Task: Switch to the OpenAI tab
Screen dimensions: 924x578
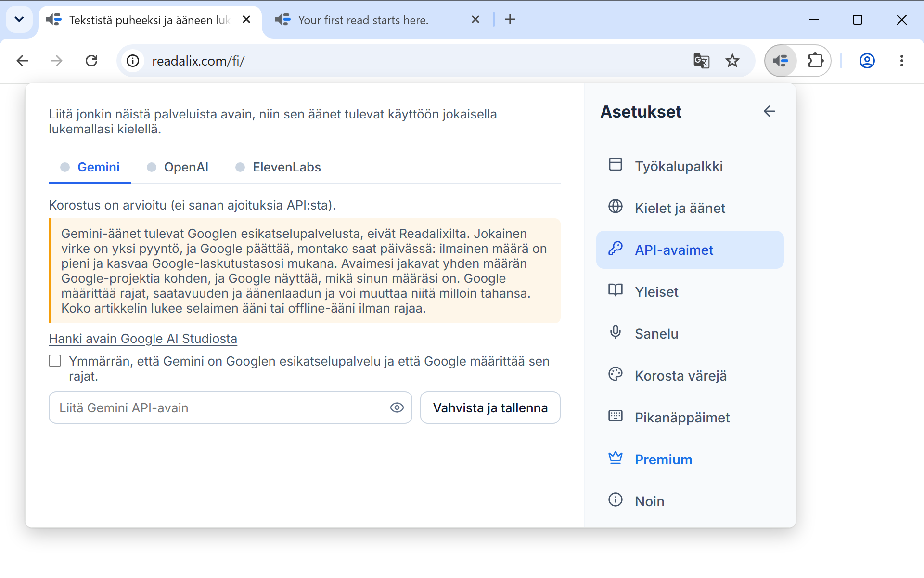Action: click(178, 167)
